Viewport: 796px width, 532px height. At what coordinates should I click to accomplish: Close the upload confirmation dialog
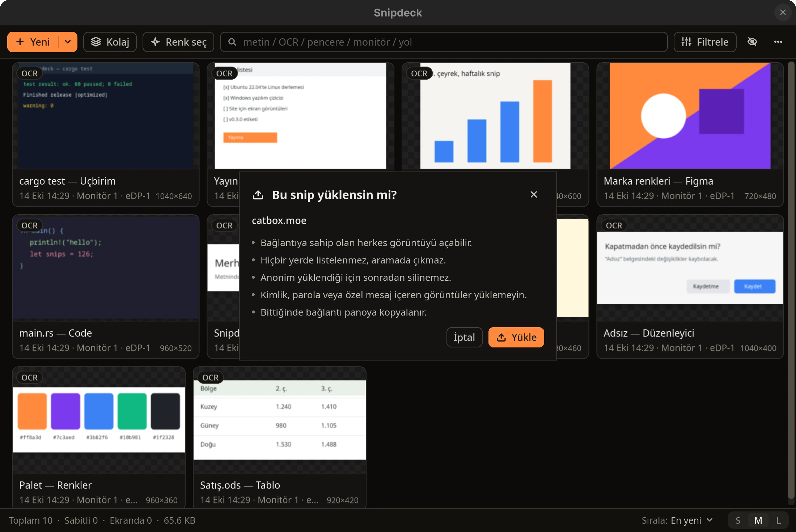(534, 195)
